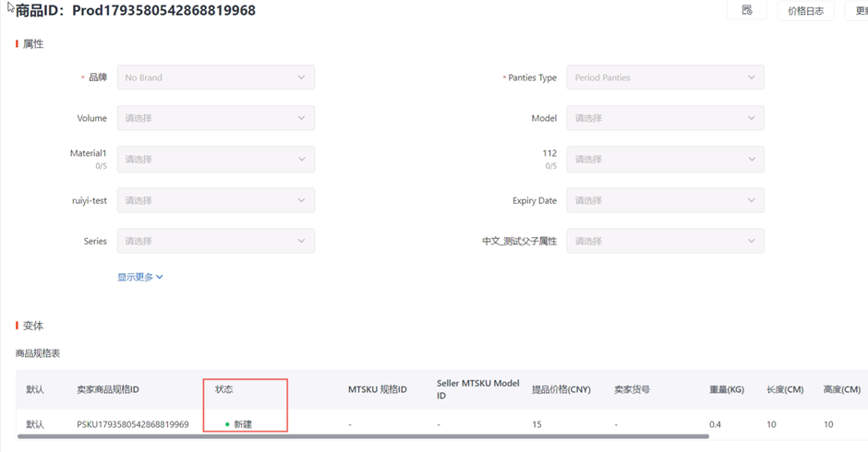This screenshot has width=868, height=452.
Task: Open the 品牌 No Brand dropdown
Action: pyautogui.click(x=216, y=77)
